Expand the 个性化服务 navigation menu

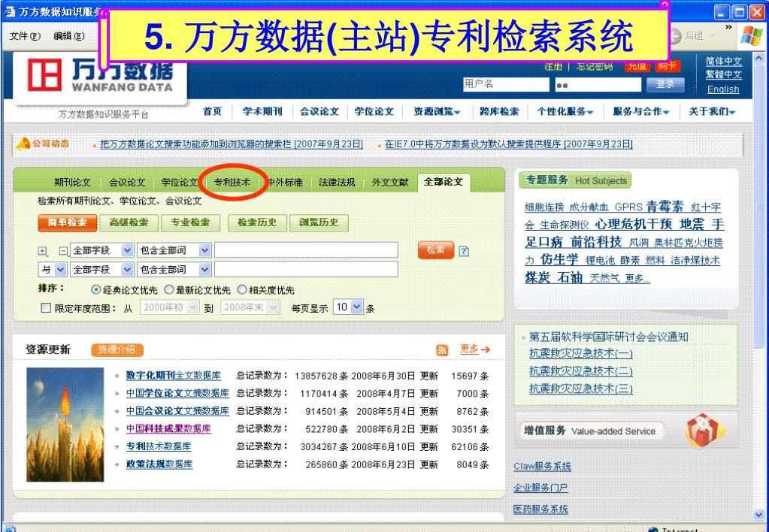pos(565,111)
